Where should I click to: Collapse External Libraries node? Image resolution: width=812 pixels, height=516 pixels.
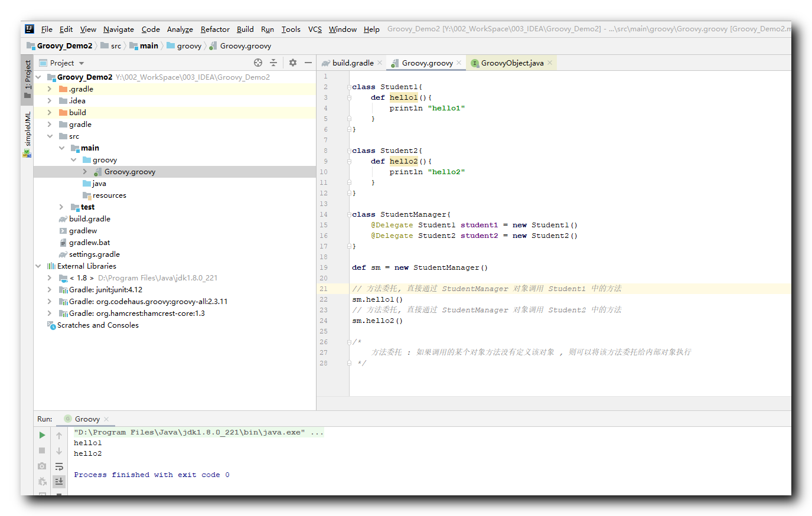(x=38, y=266)
